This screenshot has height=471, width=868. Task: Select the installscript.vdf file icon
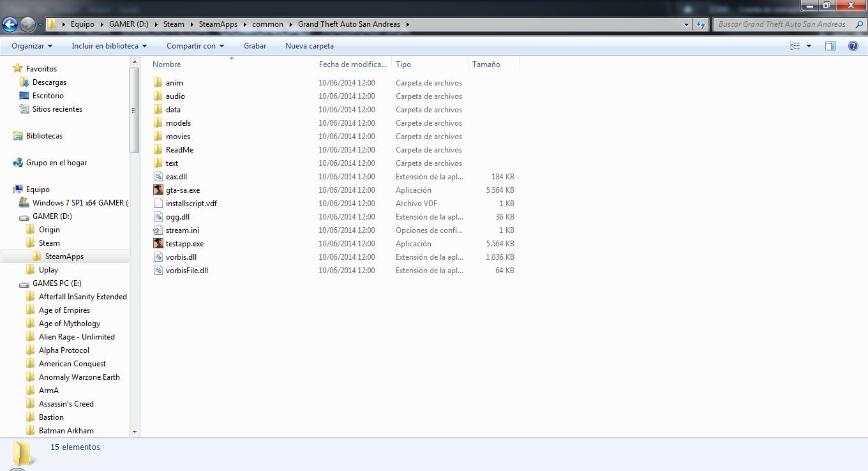click(x=158, y=204)
